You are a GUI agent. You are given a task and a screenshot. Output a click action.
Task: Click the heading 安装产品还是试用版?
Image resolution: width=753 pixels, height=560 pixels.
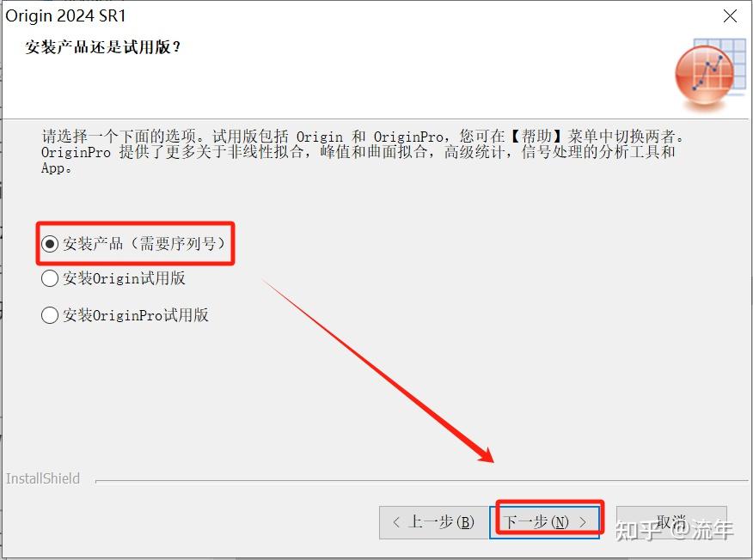(x=103, y=47)
